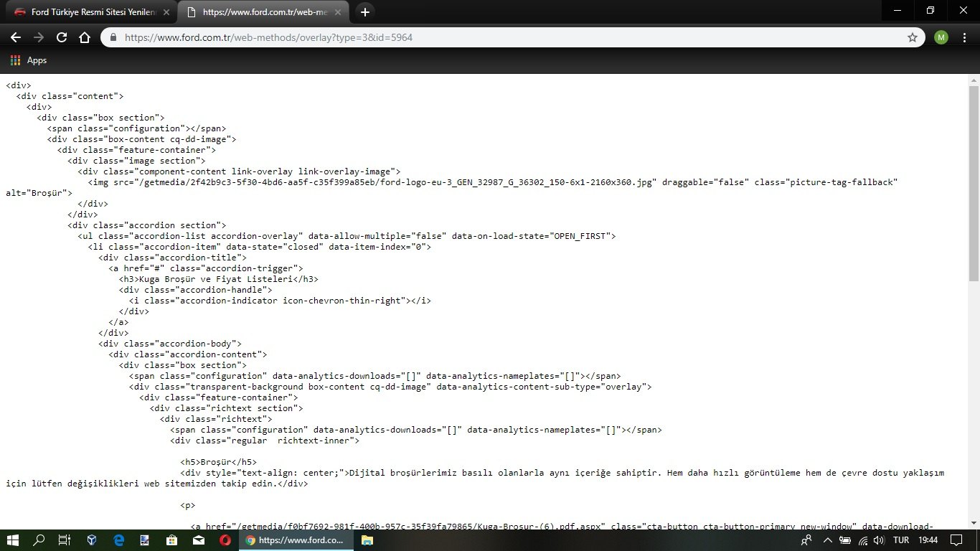
Task: Open the green M profile avatar
Action: click(941, 37)
